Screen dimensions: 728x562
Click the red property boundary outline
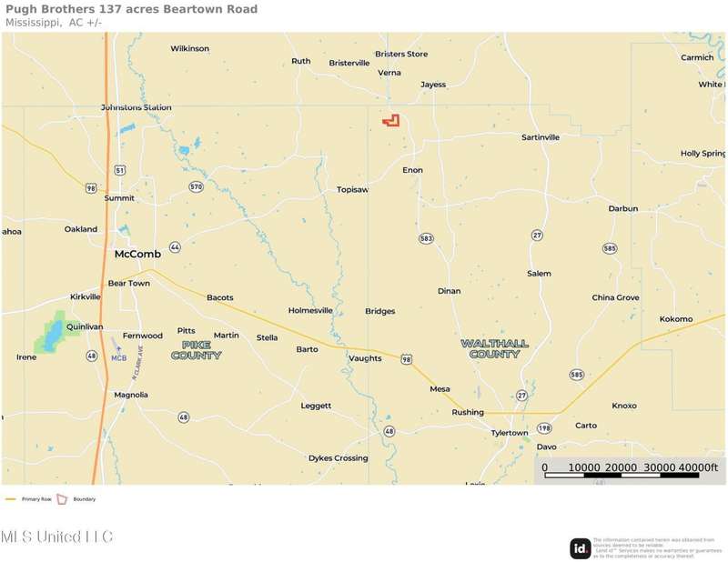click(x=391, y=121)
